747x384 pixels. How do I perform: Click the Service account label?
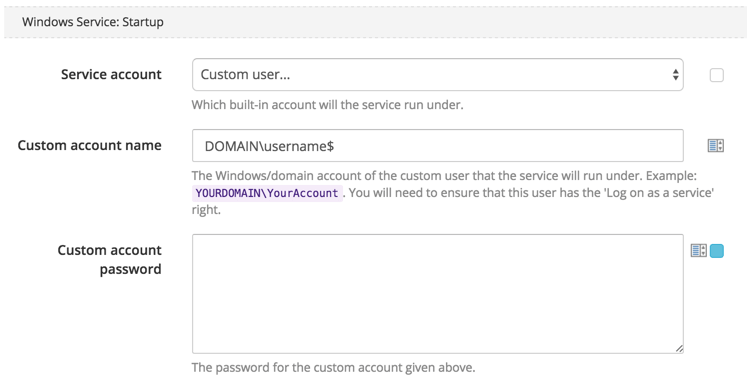[111, 75]
